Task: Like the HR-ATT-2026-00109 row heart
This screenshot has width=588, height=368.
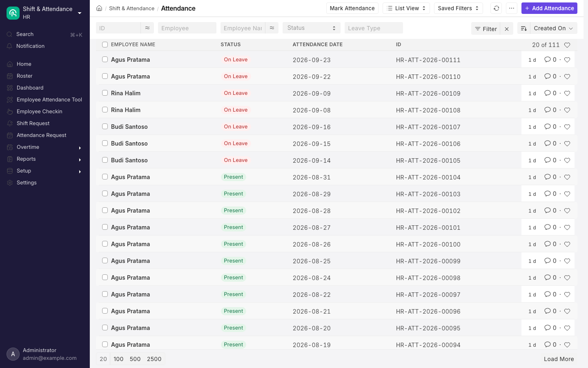Action: point(567,93)
